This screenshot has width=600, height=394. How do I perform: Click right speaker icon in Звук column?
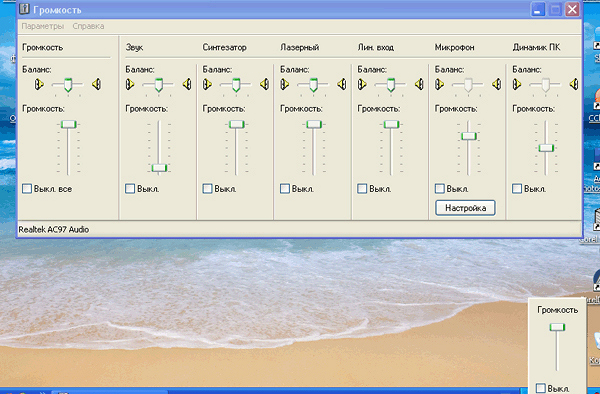pos(187,84)
